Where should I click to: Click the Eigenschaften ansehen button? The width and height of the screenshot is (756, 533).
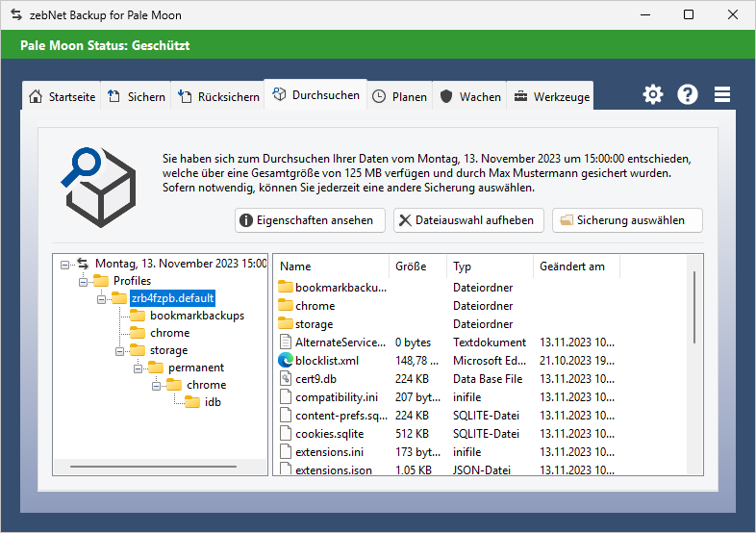310,220
